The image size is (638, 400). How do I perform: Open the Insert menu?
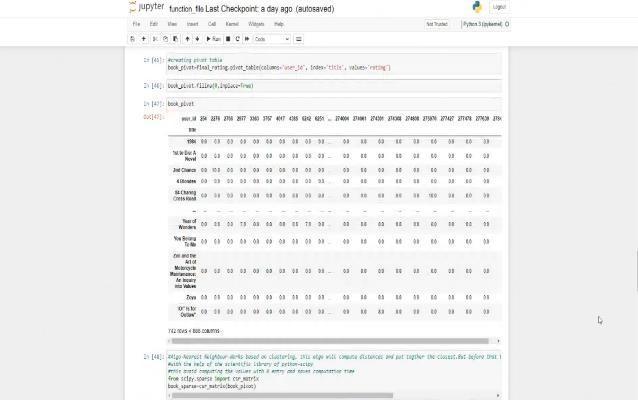(x=192, y=24)
